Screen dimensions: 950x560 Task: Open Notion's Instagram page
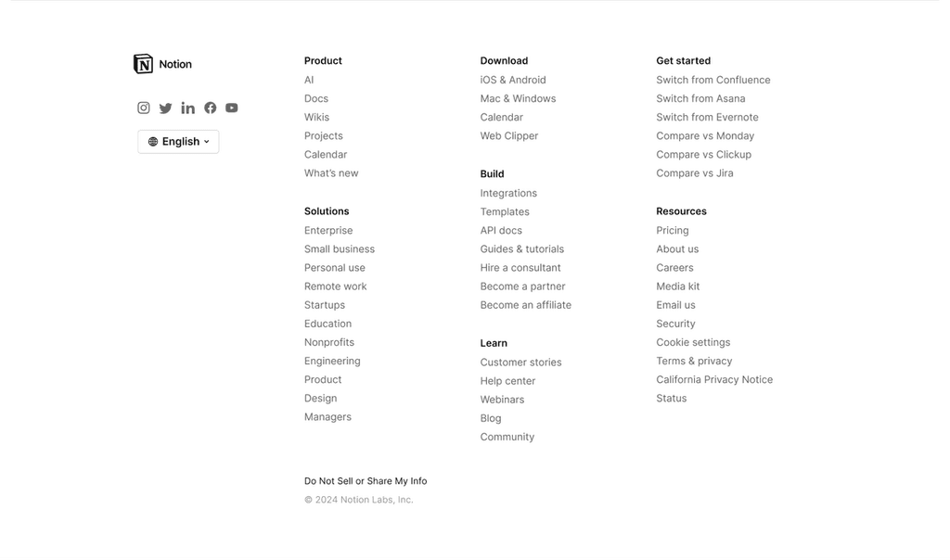(x=144, y=108)
